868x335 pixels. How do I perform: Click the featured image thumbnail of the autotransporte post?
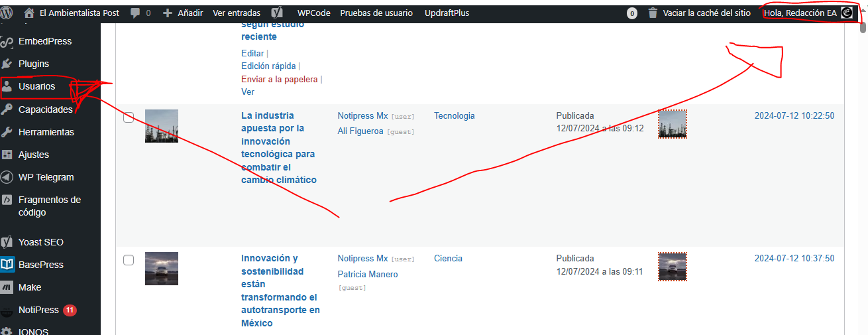pyautogui.click(x=162, y=269)
